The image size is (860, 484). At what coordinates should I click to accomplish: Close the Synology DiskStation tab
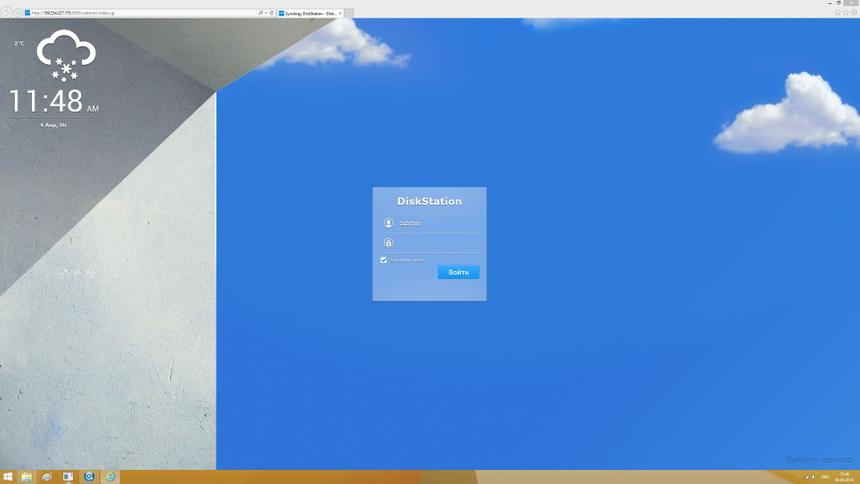pos(340,13)
